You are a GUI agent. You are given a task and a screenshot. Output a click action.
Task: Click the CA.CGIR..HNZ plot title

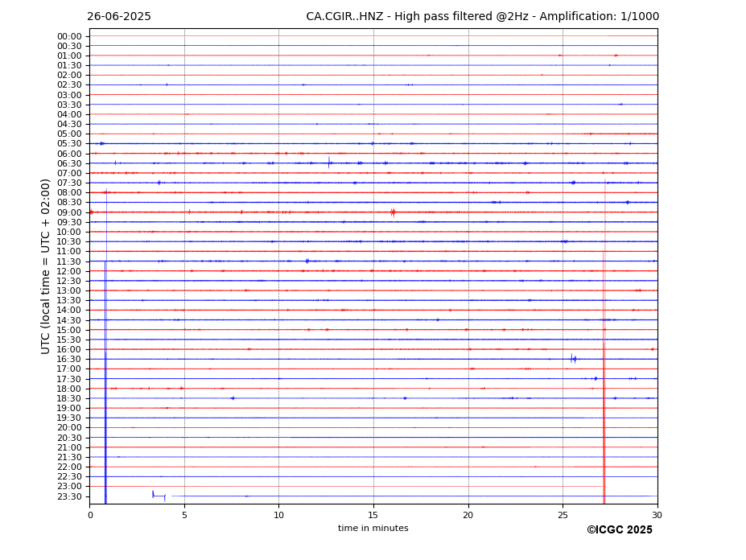pyautogui.click(x=482, y=17)
